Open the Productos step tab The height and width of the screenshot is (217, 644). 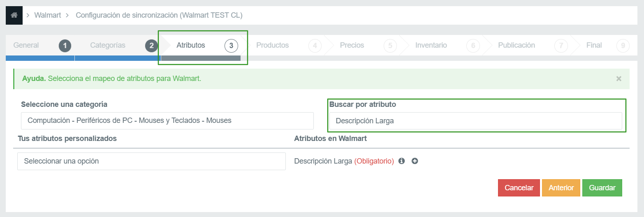coord(273,45)
